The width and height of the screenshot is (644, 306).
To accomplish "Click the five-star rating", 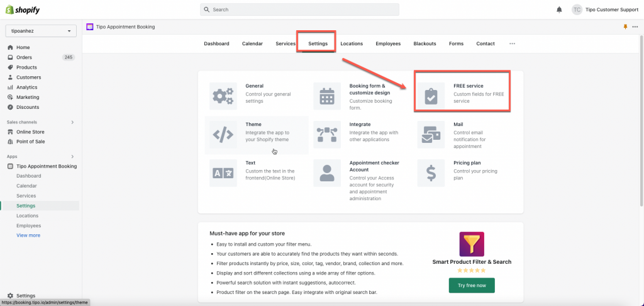I will [472, 271].
